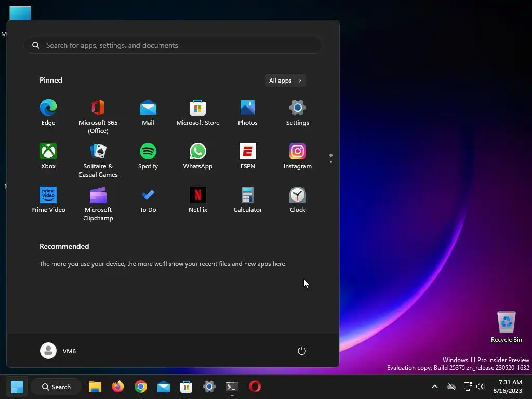Image resolution: width=532 pixels, height=399 pixels.
Task: Open Mail from the taskbar
Action: pyautogui.click(x=164, y=387)
